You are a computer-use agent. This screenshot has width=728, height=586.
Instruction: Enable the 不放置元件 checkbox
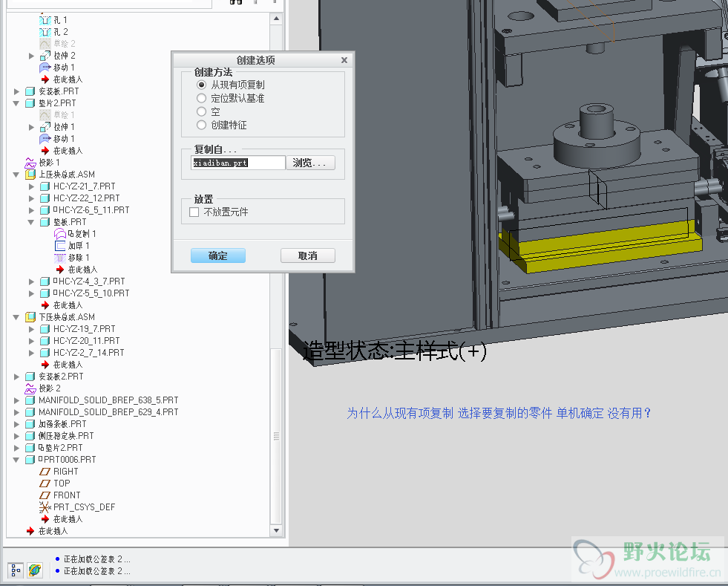[194, 212]
